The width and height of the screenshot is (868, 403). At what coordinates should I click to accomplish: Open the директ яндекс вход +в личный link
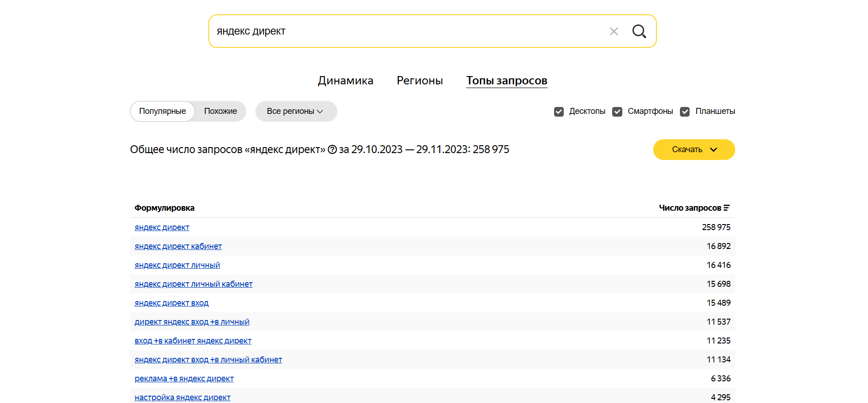pos(192,322)
